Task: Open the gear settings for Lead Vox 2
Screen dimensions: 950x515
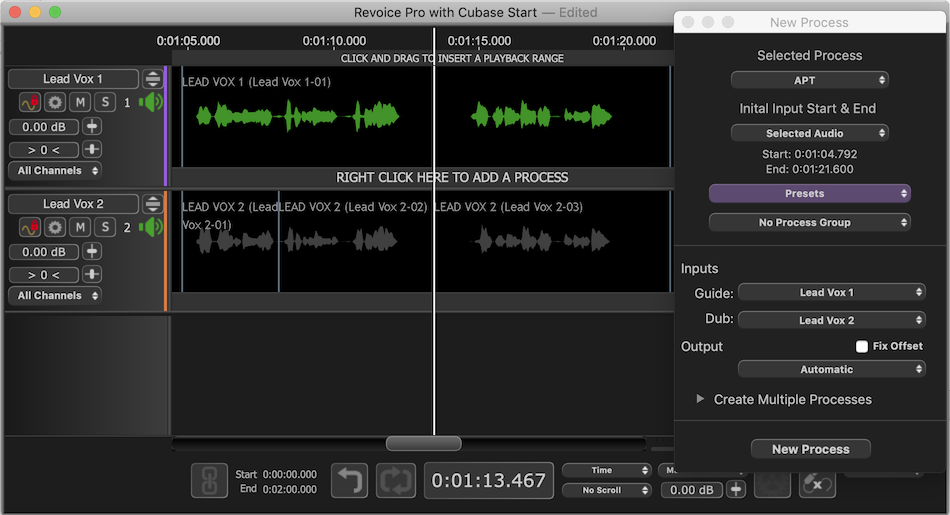Action: coord(55,227)
